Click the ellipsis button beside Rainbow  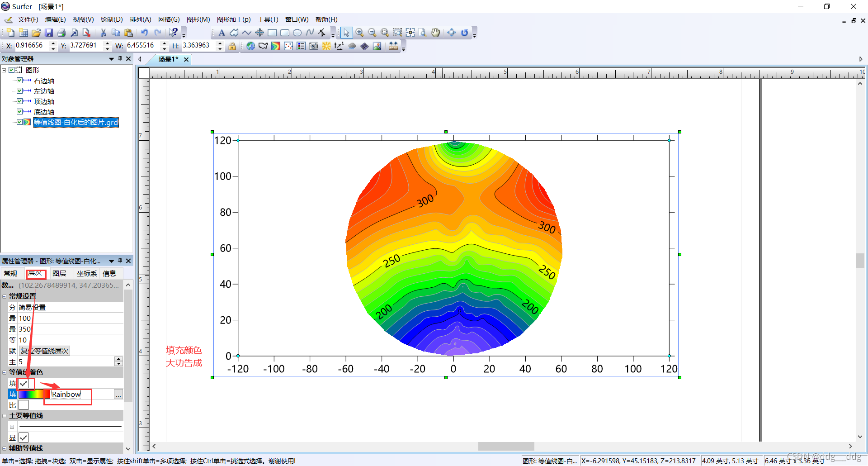(118, 395)
